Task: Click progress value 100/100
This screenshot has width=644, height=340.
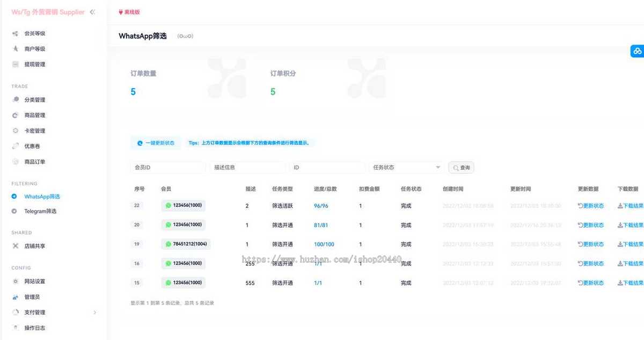Action: (x=324, y=244)
